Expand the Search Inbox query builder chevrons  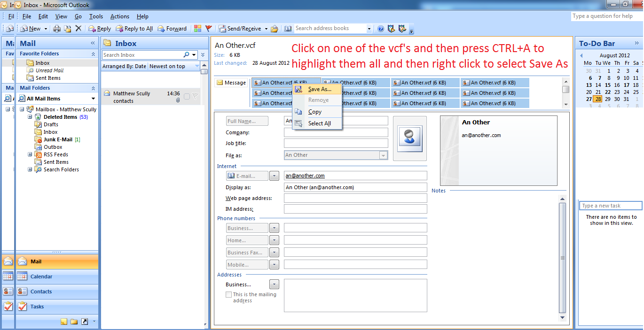[x=203, y=55]
